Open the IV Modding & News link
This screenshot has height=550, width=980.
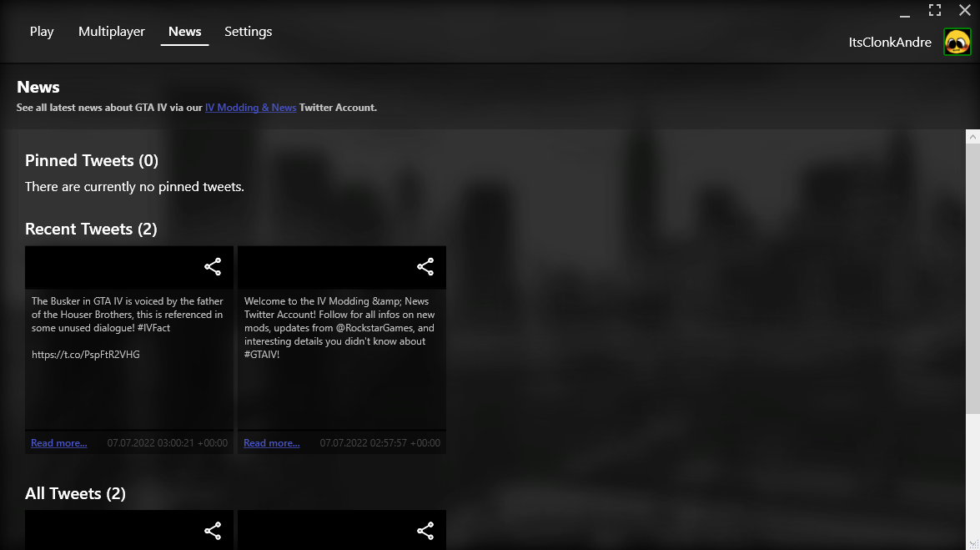coord(250,108)
